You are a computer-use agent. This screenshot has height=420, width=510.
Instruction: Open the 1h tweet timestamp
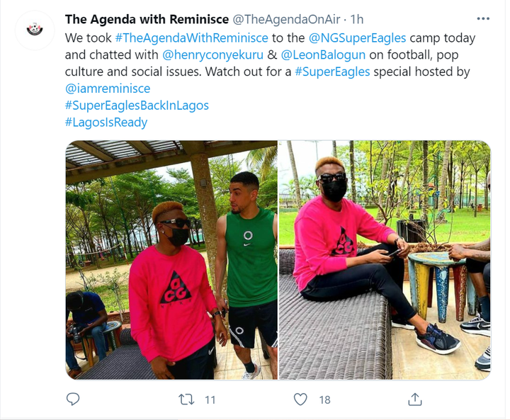[x=357, y=20]
